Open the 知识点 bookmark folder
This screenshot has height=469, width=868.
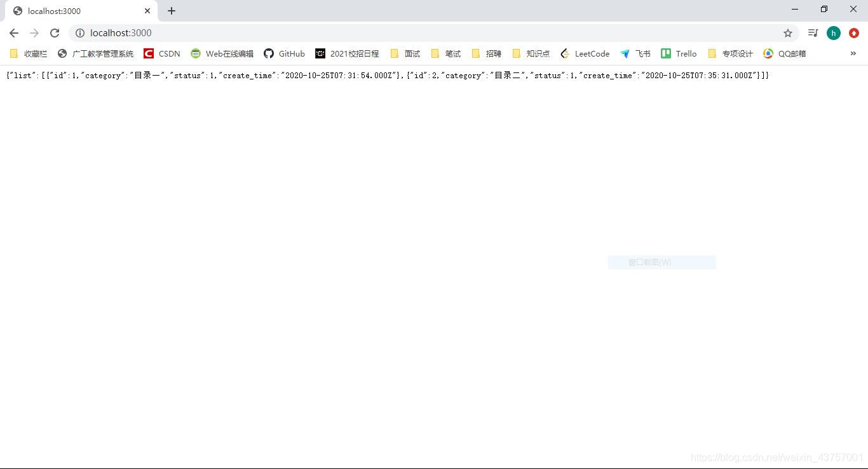(x=531, y=54)
